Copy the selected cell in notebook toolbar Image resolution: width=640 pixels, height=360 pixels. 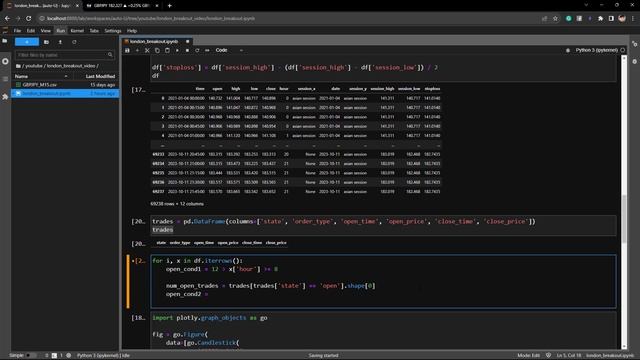[x=157, y=50]
